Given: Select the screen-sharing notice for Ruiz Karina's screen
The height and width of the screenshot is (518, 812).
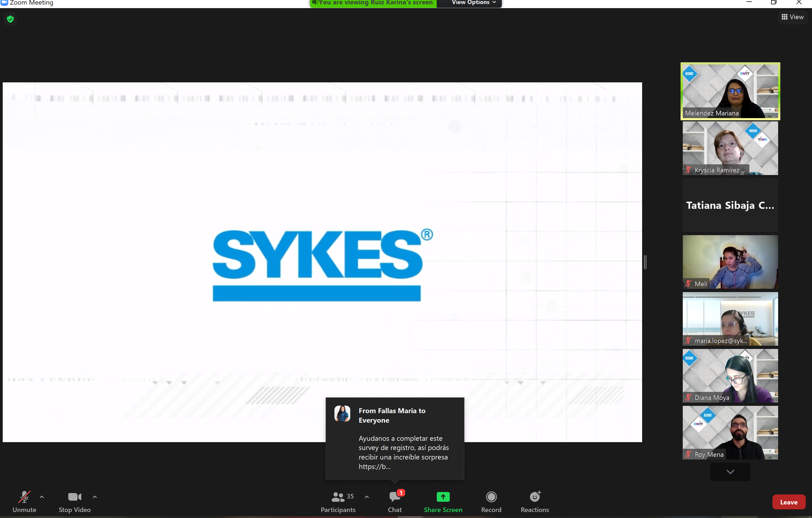Looking at the screenshot, I should click(x=373, y=3).
